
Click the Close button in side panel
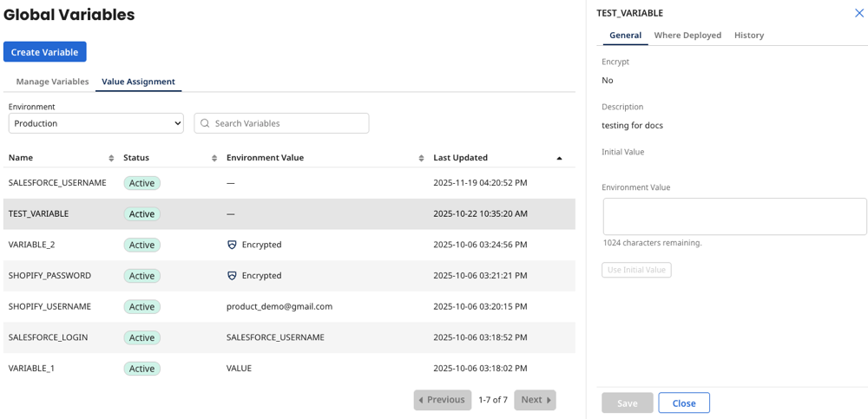pos(684,403)
